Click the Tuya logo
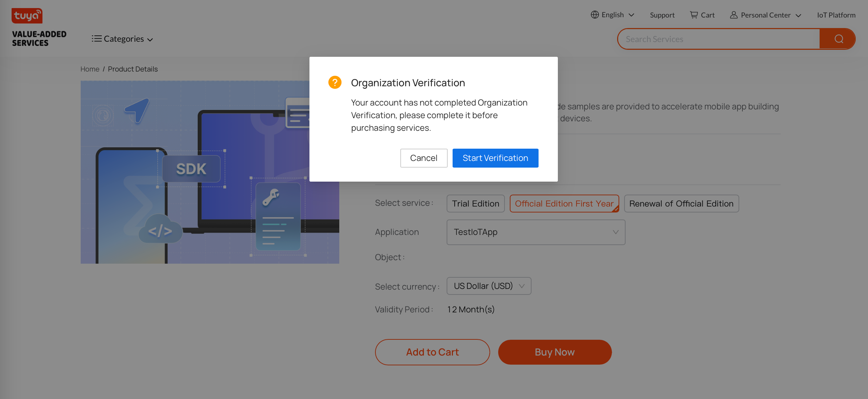 pyautogui.click(x=27, y=15)
